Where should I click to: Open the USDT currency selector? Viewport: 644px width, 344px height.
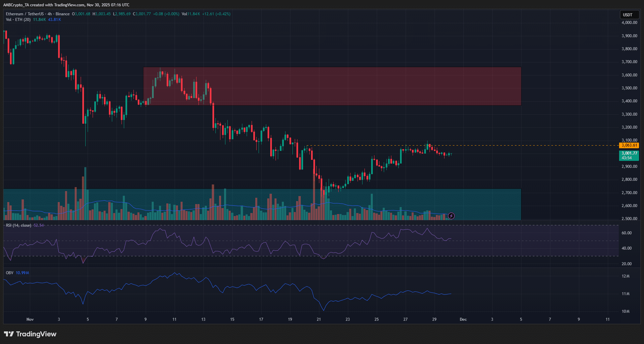[x=627, y=15]
